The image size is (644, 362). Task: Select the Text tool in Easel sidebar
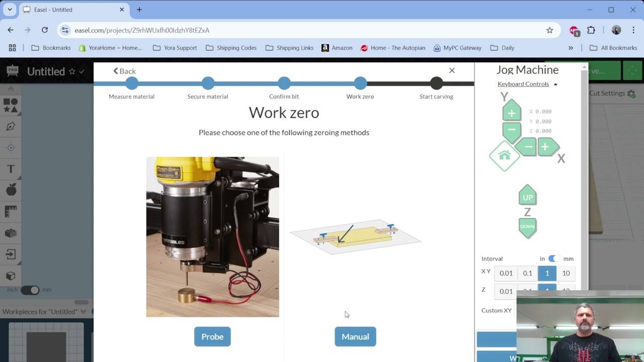coord(11,169)
